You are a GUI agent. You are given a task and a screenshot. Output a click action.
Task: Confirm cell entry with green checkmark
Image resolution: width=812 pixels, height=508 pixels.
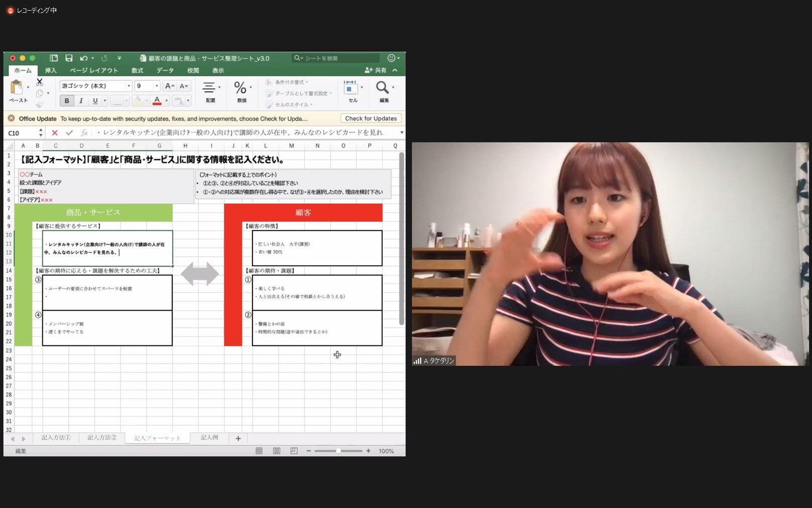point(69,133)
